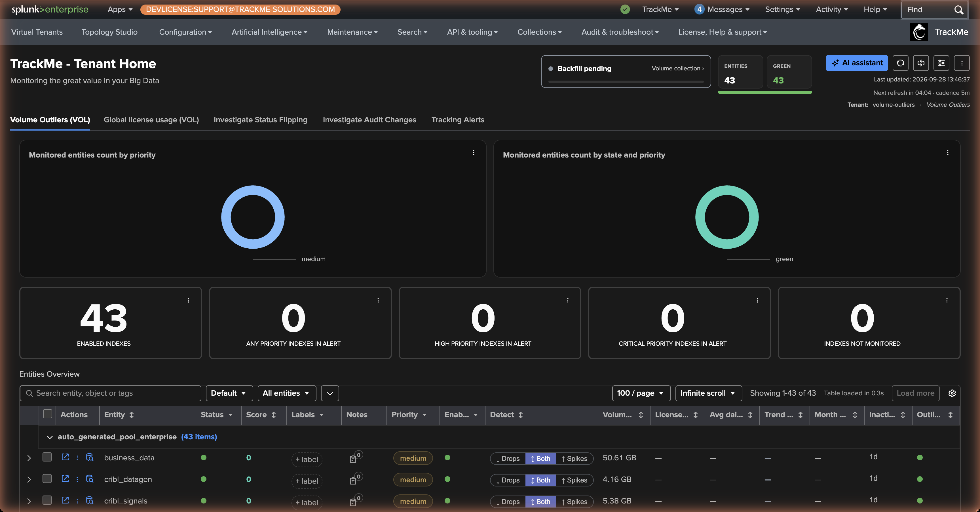The height and width of the screenshot is (512, 980).
Task: Click the open-entity icon for cribl_signals
Action: point(65,501)
